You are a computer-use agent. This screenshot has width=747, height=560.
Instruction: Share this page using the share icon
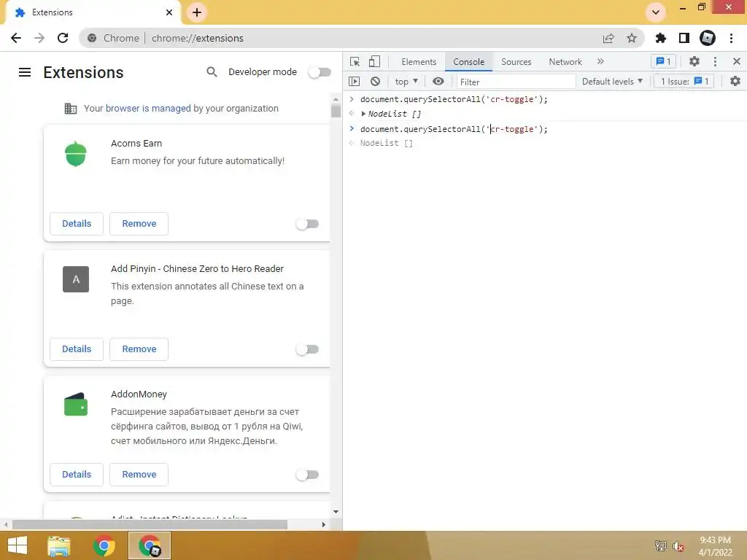(608, 38)
